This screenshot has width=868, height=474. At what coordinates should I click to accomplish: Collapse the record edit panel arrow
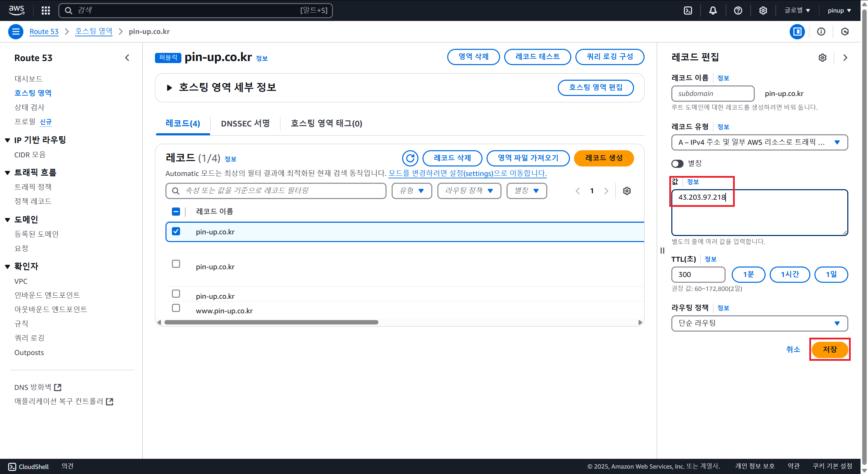coord(845,58)
